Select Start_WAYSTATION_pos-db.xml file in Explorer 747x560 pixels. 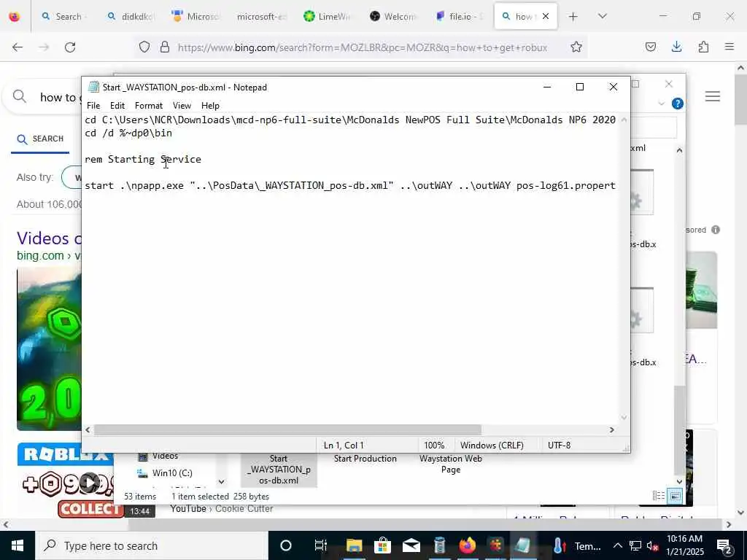(279, 469)
